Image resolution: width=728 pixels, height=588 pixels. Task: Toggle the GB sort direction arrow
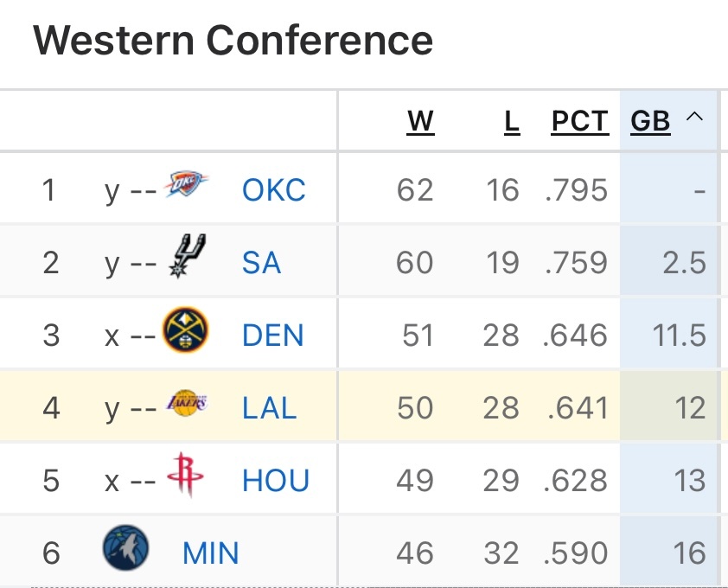point(694,118)
